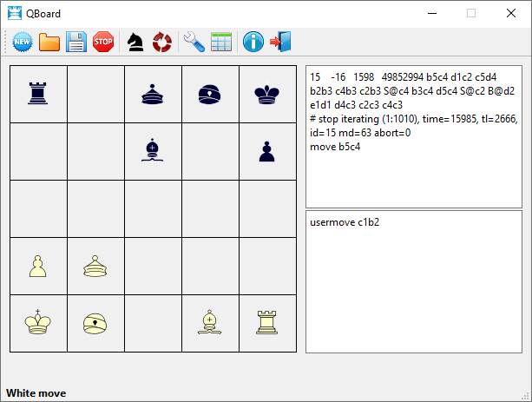Select the white king in bottom-left corner
The width and height of the screenshot is (532, 402).
click(x=37, y=322)
